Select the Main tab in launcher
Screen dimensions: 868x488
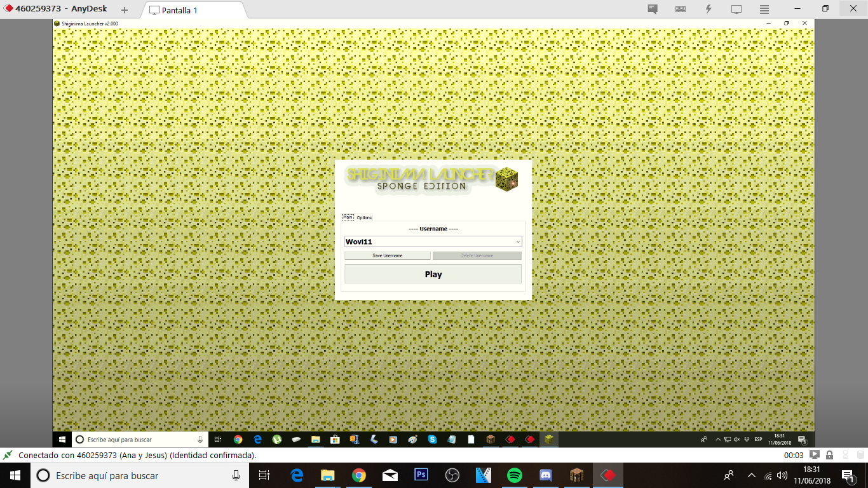click(x=348, y=217)
